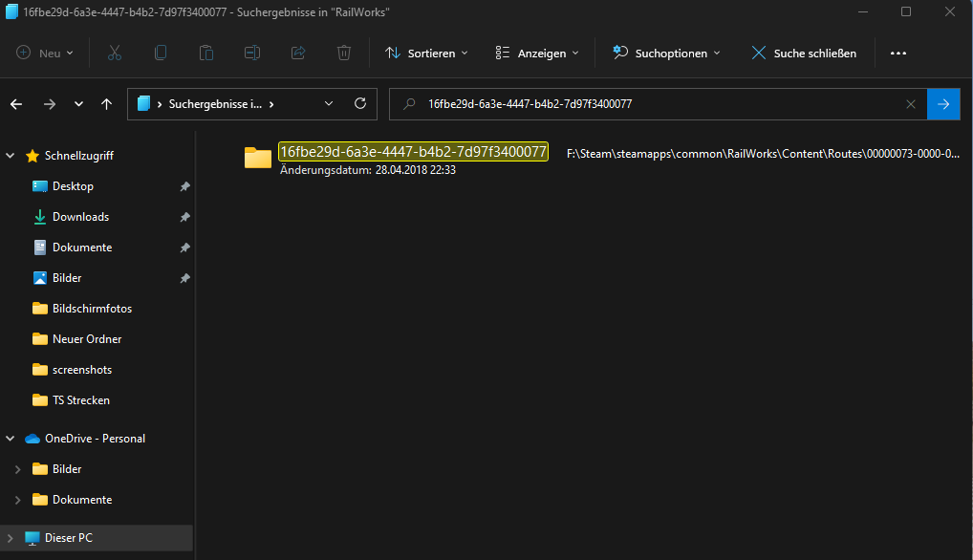This screenshot has height=560, width=973.
Task: Collapse the Schnellzugriff tree section
Action: point(11,156)
